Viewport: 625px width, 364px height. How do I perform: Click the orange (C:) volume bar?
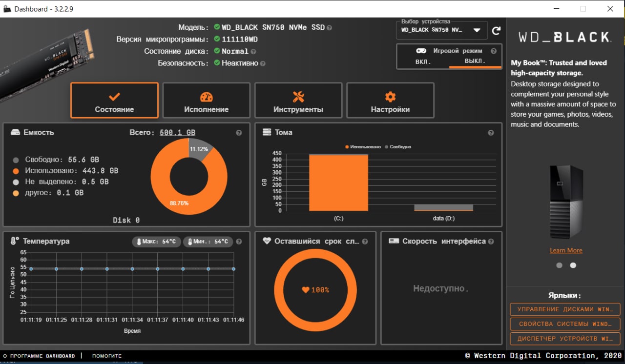tap(338, 182)
